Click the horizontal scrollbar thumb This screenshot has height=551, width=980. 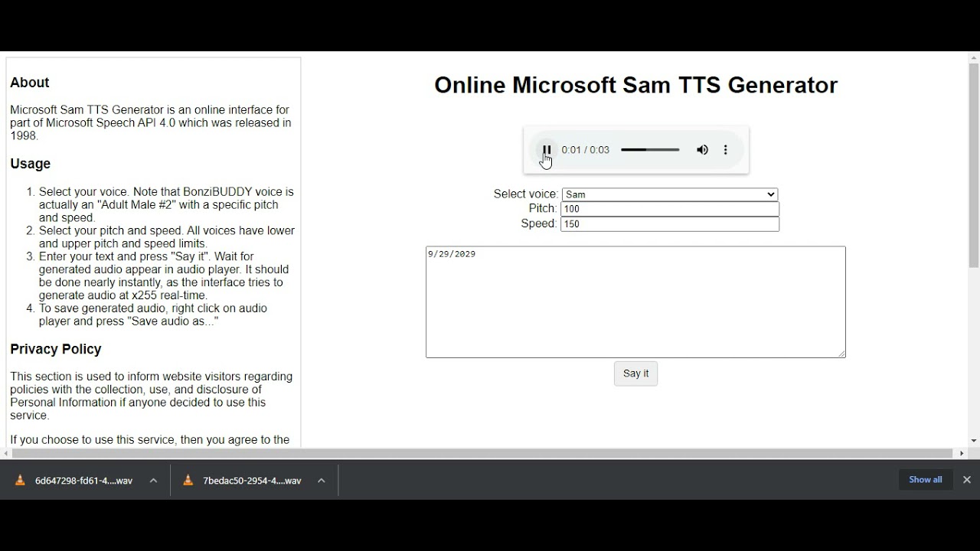point(482,454)
